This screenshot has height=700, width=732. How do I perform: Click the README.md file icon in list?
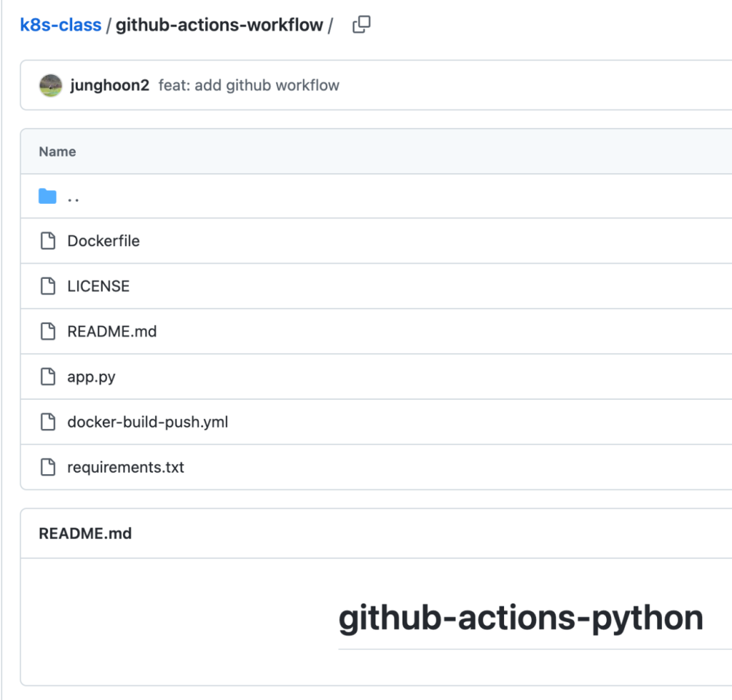pyautogui.click(x=48, y=331)
